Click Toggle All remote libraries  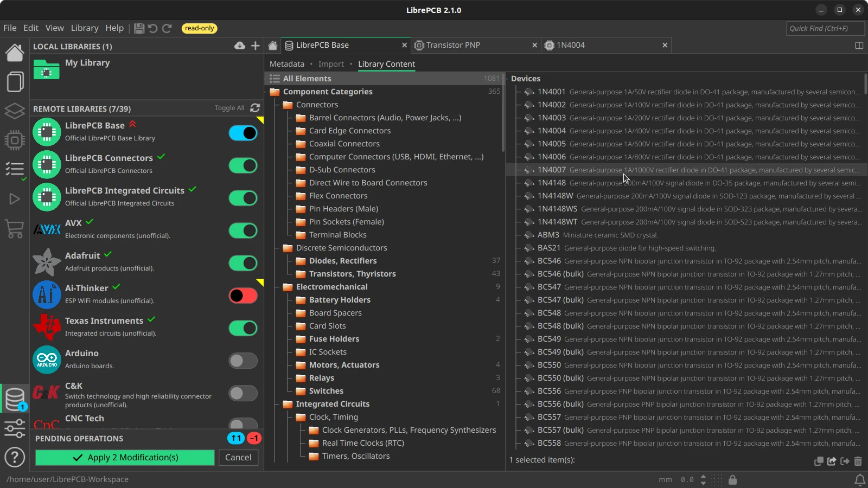pyautogui.click(x=229, y=108)
